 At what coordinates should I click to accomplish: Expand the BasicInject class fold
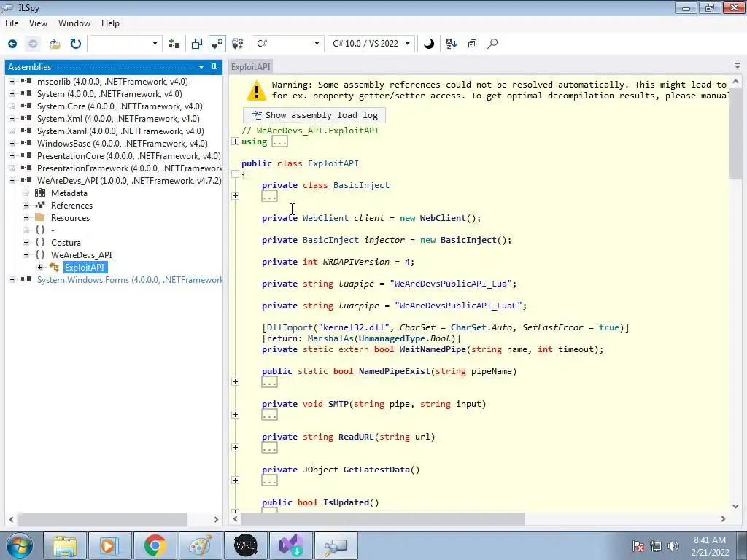[235, 195]
